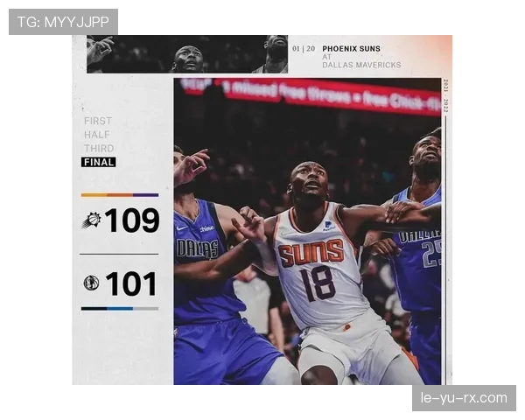The height and width of the screenshot is (420, 525).
Task: Select the FIRST period label
Action: 98,121
